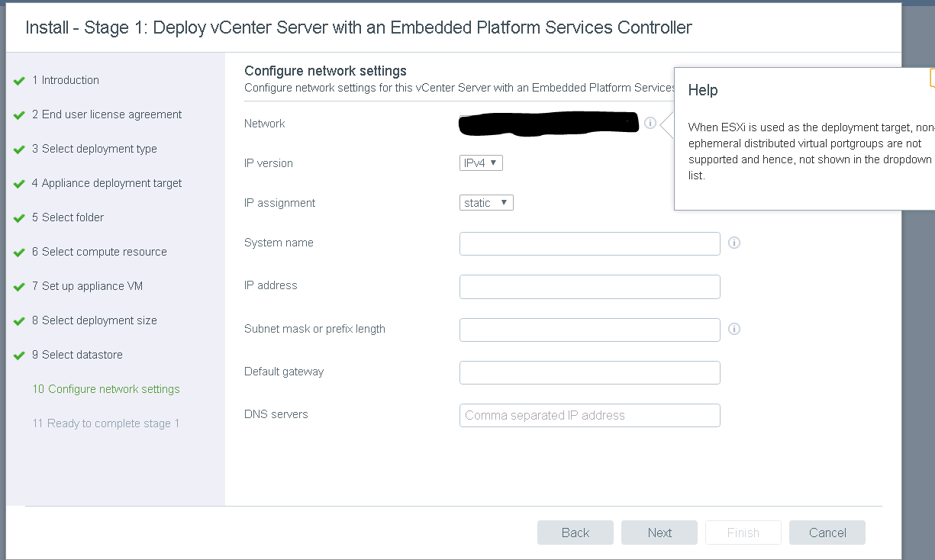Screen dimensions: 935x560
Task: Click the Subnet mask info icon
Action: (x=734, y=329)
